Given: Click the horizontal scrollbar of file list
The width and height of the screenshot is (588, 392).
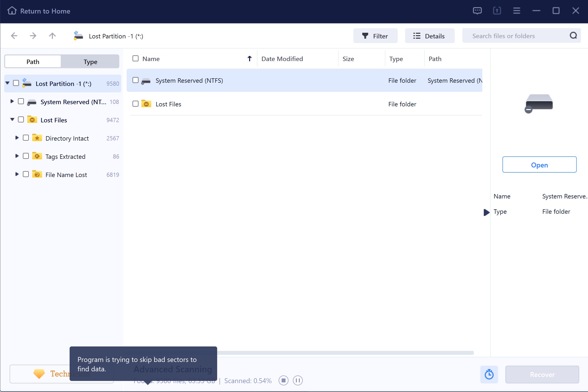Looking at the screenshot, I should click(345, 353).
